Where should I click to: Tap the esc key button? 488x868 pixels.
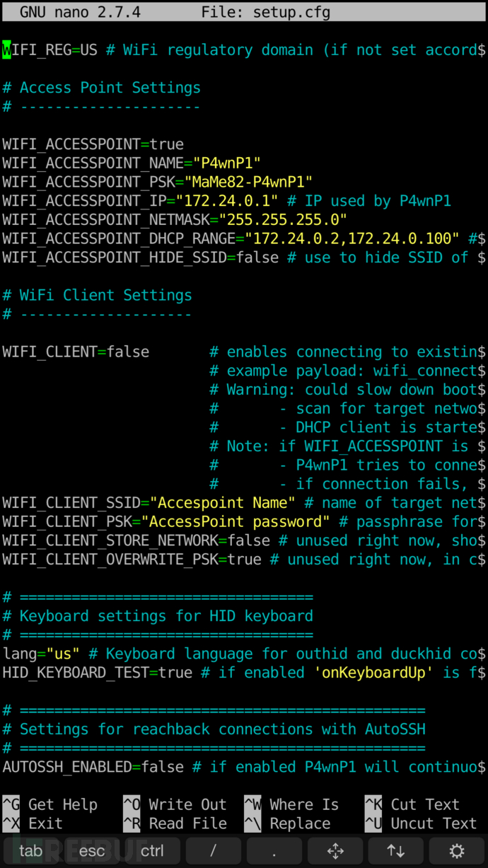91,850
